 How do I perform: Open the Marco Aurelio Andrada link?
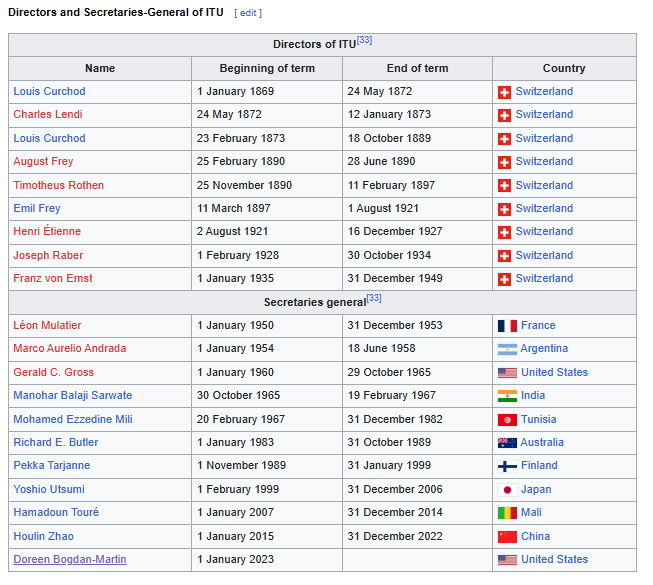[70, 348]
